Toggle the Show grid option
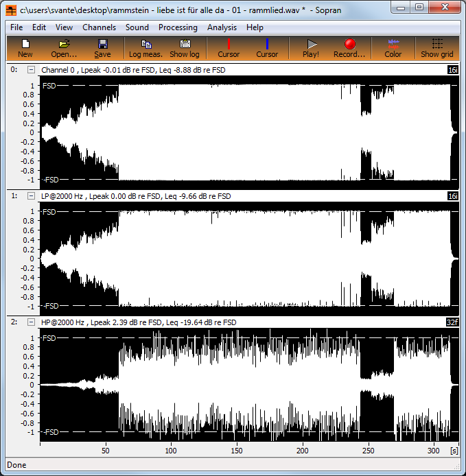This screenshot has width=466, height=476. coord(437,48)
